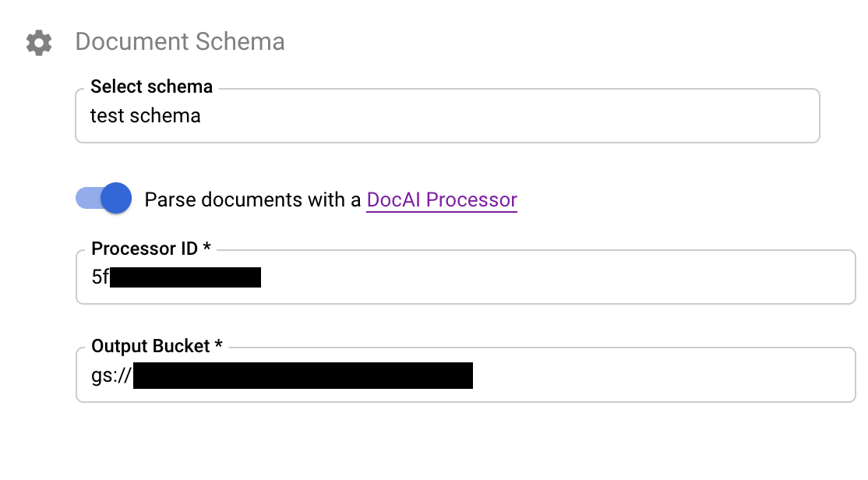Click the Processor ID * label
Image resolution: width=868 pixels, height=480 pixels.
point(151,249)
